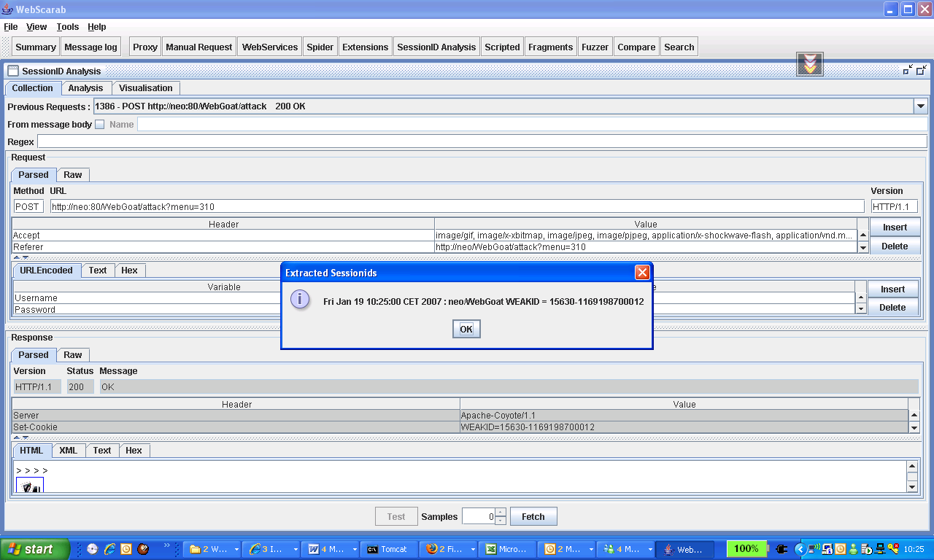Click the SessionID Analysis frame menu icon
Viewport: 934px width, 560px height.
13,71
